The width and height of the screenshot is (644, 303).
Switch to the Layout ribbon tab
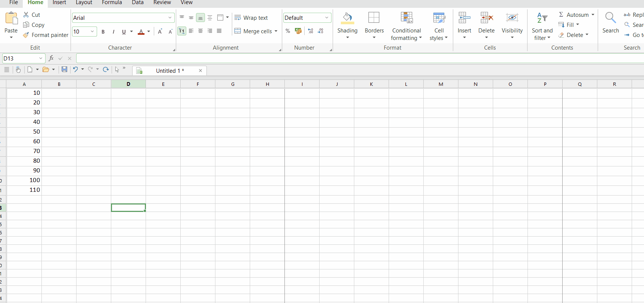click(84, 3)
